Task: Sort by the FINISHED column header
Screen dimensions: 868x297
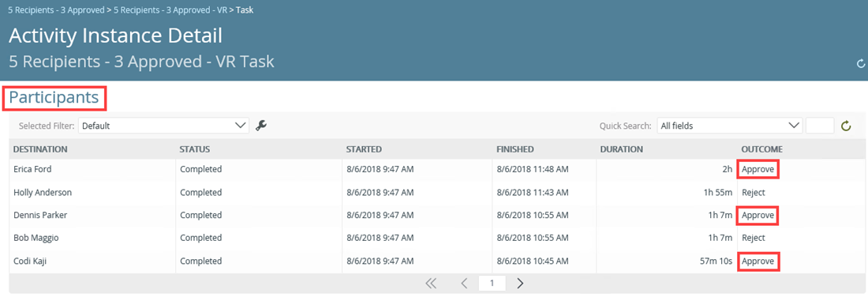Action: click(x=514, y=149)
